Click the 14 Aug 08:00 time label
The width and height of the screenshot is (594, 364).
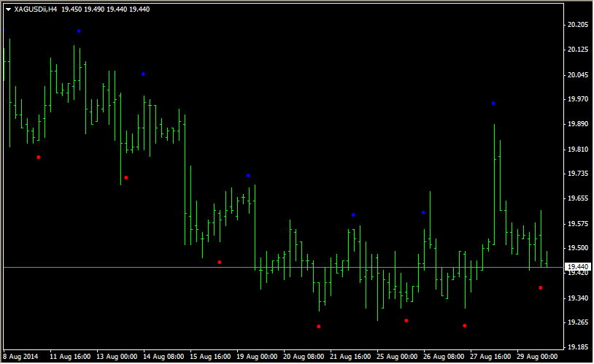pyautogui.click(x=163, y=357)
